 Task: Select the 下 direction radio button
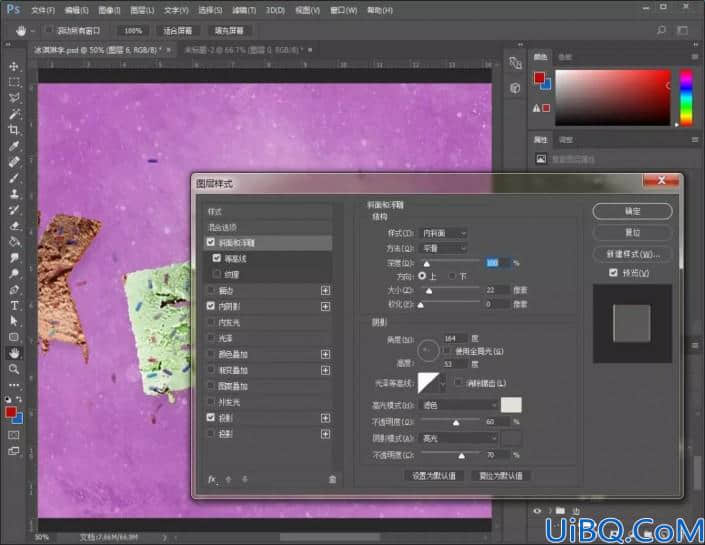pos(452,276)
